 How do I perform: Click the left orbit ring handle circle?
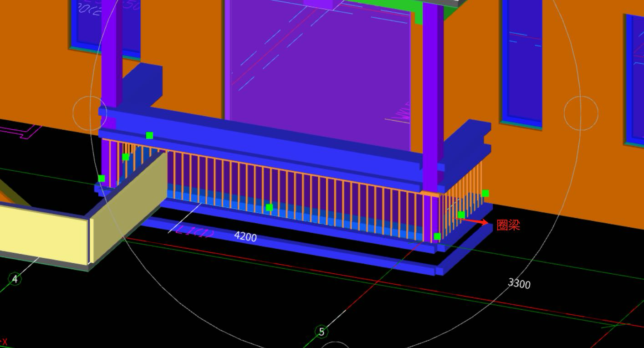(90, 112)
